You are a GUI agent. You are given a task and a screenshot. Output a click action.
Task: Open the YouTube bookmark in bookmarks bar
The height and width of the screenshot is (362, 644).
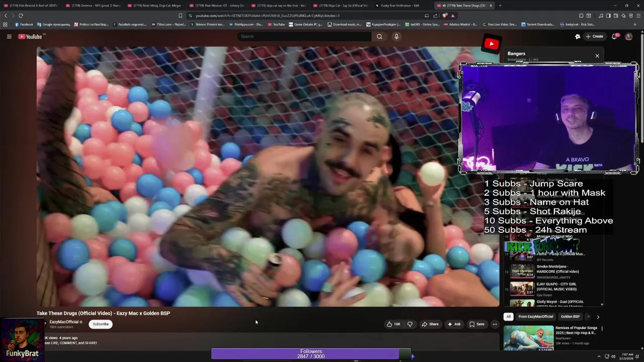pyautogui.click(x=276, y=24)
